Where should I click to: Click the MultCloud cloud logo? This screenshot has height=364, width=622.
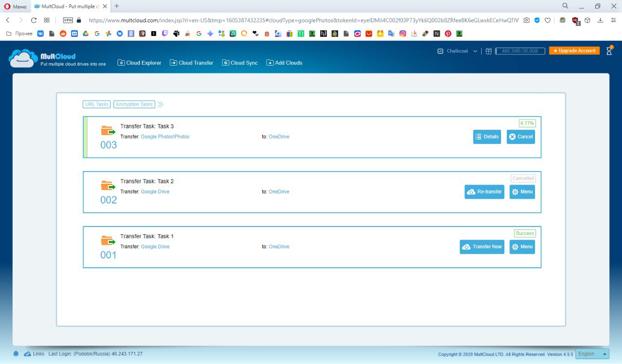coord(23,58)
